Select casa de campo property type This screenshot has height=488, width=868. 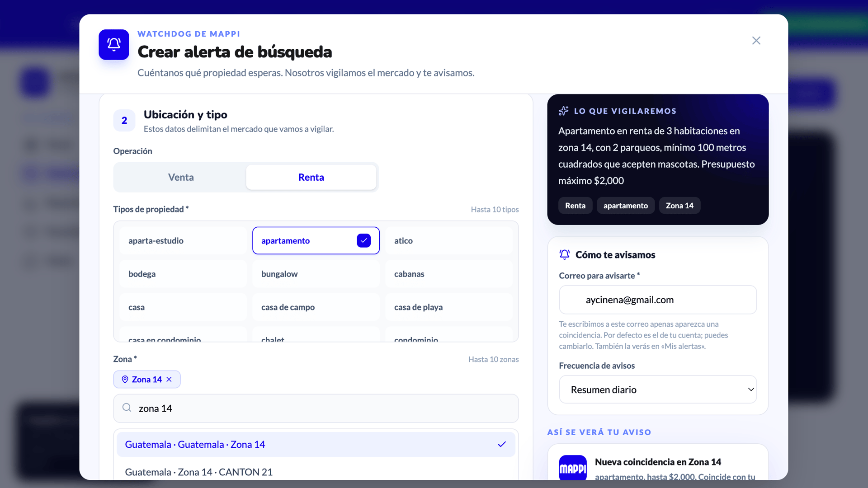316,307
